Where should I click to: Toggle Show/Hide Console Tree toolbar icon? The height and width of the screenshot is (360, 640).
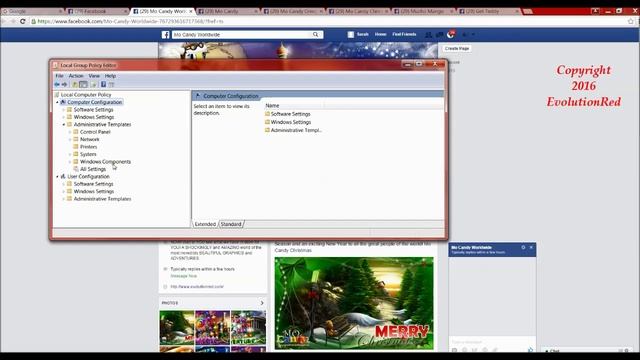coord(83,84)
